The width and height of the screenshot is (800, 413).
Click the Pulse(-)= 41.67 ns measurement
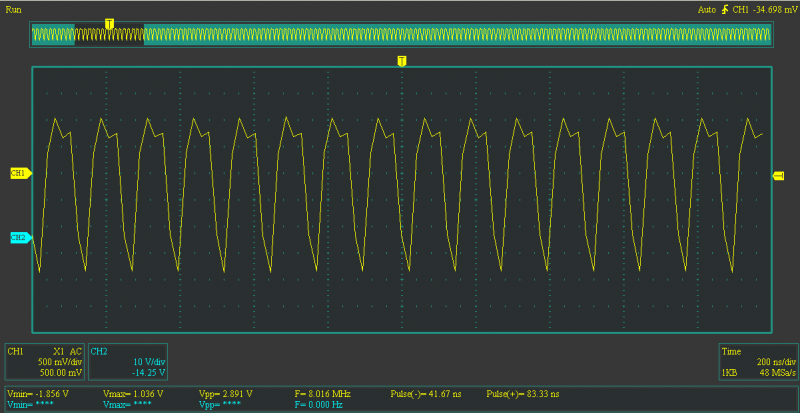(428, 394)
